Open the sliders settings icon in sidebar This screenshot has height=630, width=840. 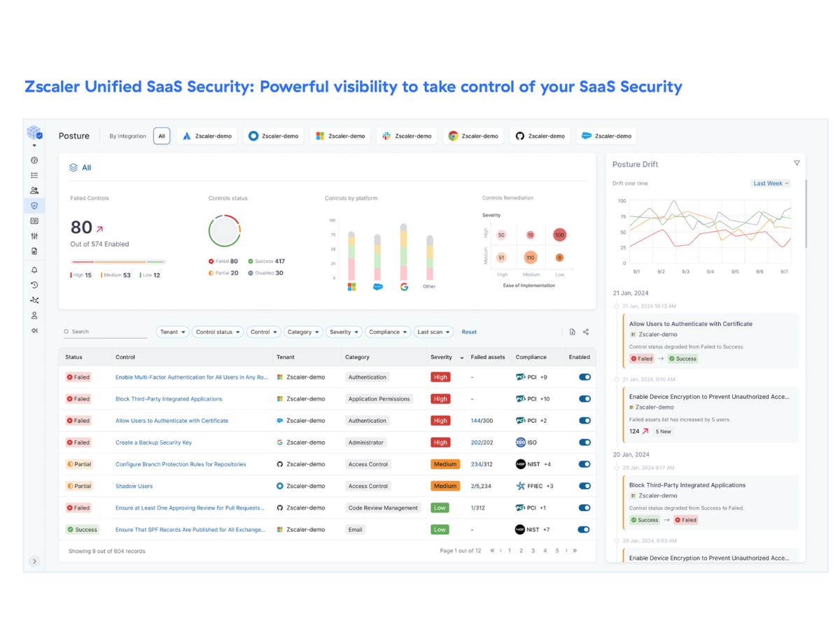point(34,236)
